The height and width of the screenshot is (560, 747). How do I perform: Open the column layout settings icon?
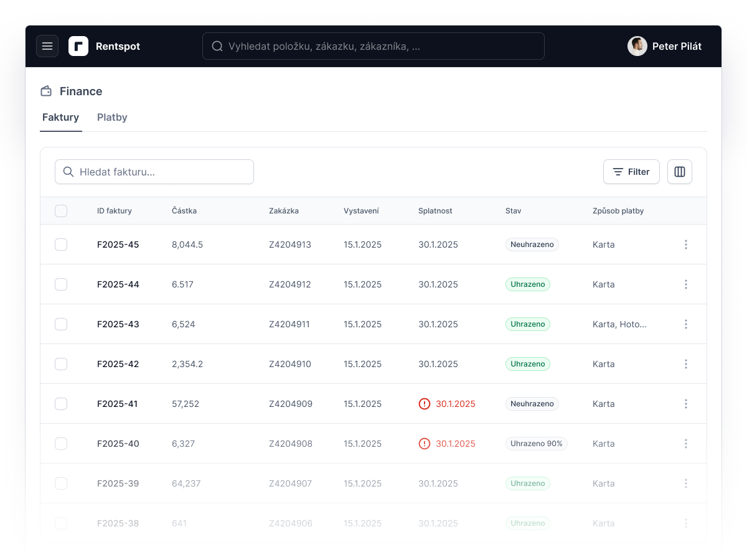point(680,172)
